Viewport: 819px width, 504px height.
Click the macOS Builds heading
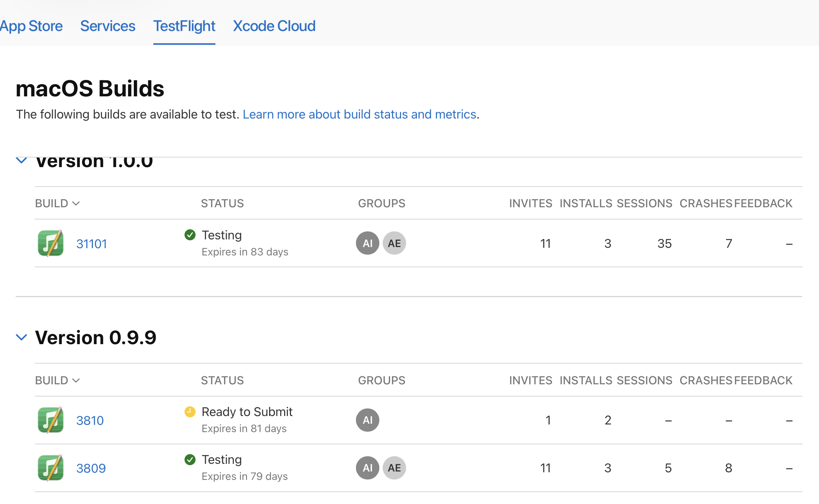point(90,89)
